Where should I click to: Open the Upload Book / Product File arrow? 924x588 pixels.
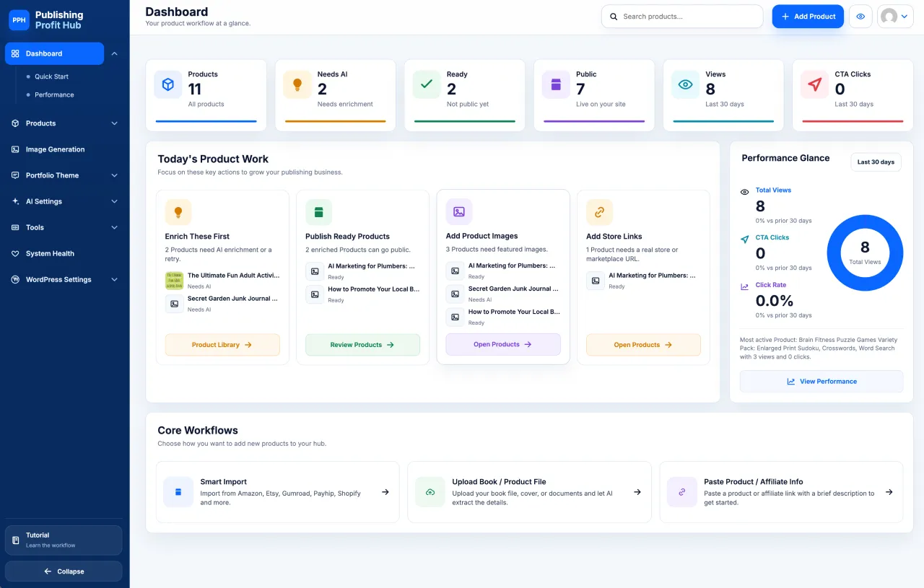click(x=637, y=492)
